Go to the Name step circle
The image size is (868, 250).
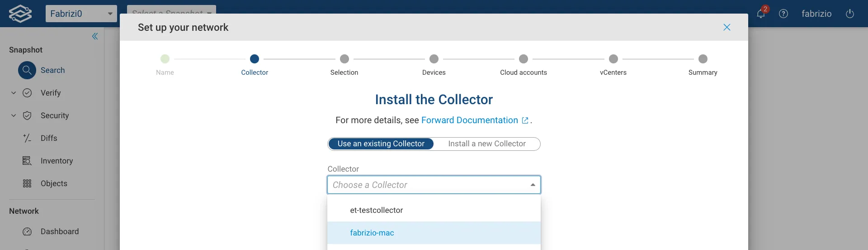coord(165,59)
